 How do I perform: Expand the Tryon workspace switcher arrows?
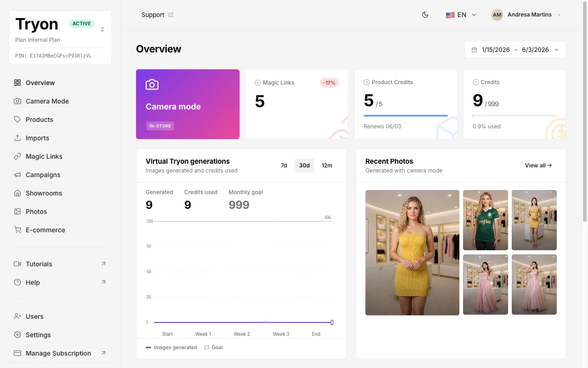pyautogui.click(x=102, y=29)
